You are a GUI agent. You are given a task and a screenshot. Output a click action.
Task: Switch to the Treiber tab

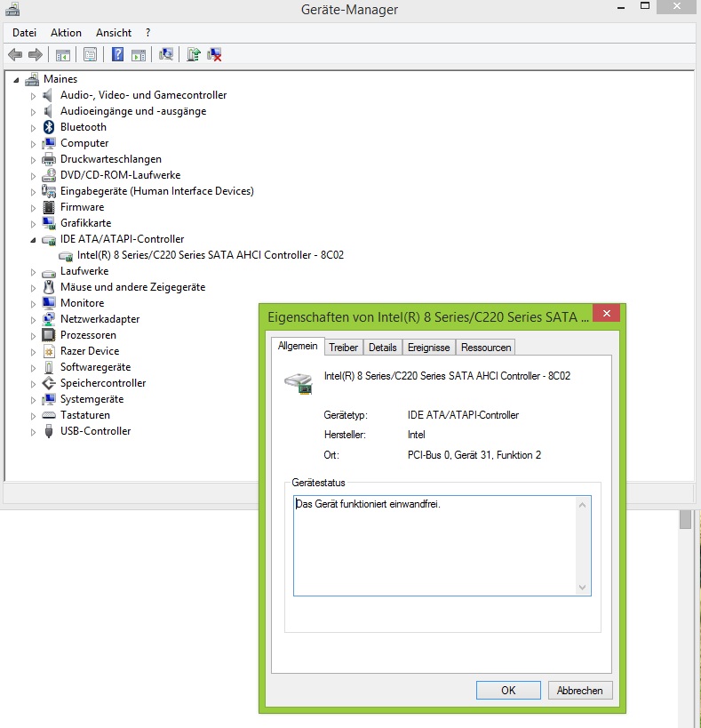[343, 348]
